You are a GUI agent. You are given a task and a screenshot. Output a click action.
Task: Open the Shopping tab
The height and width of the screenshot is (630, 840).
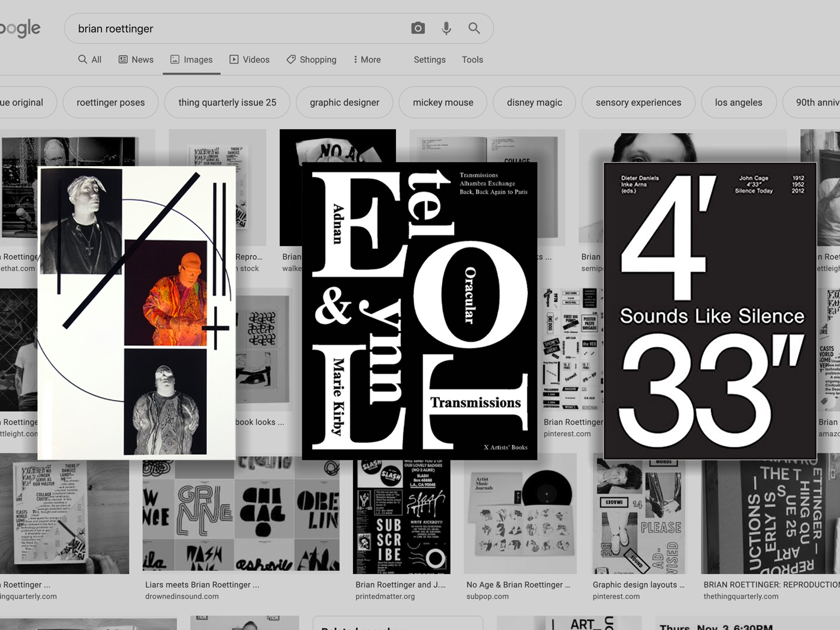(x=311, y=59)
